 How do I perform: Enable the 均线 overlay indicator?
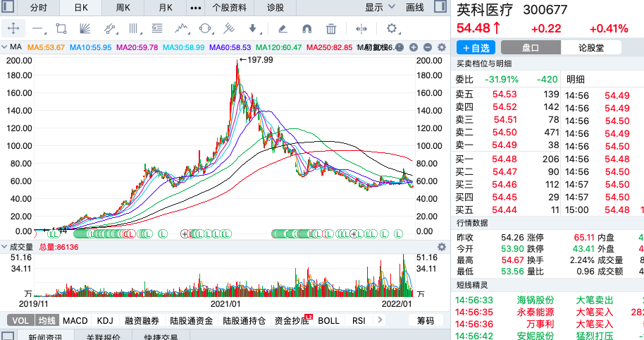[46, 321]
